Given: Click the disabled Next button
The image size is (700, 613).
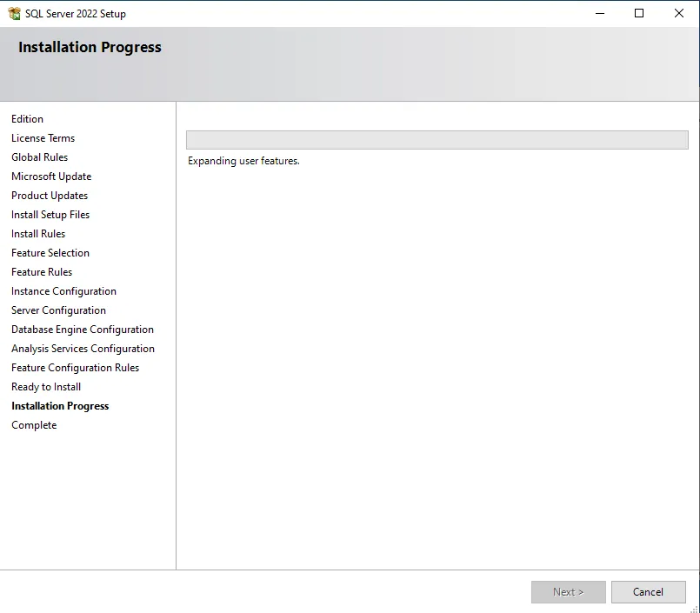Looking at the screenshot, I should click(569, 592).
